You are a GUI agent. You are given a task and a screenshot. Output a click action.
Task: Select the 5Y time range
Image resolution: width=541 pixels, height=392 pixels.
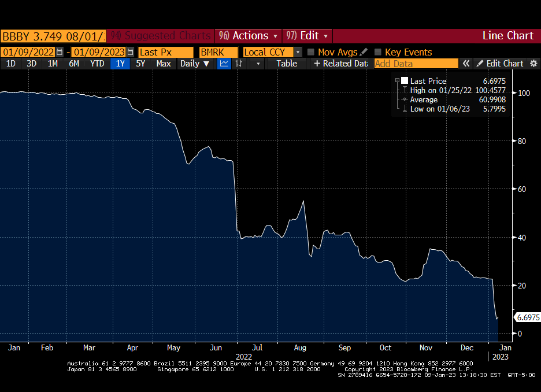click(x=140, y=64)
